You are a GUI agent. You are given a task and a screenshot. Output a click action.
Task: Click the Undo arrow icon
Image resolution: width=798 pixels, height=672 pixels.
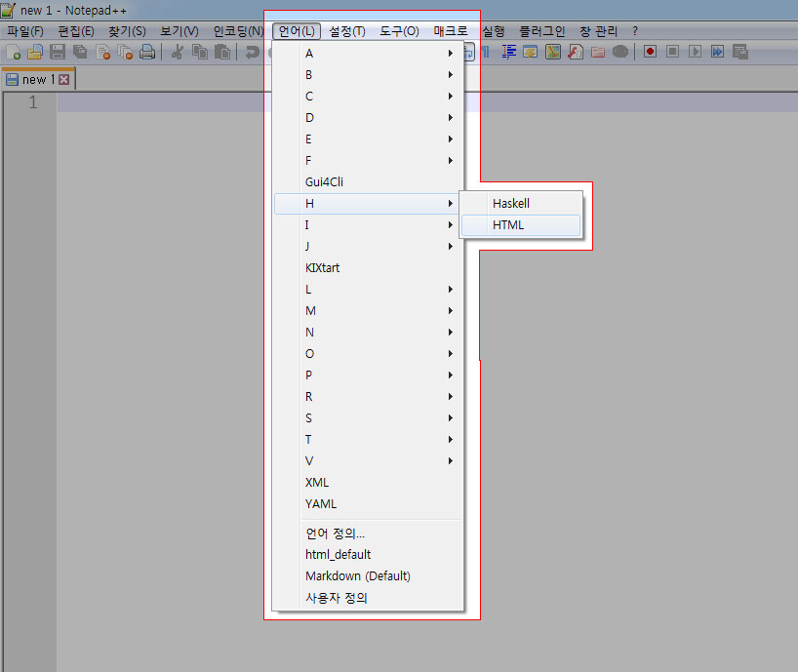tap(252, 52)
